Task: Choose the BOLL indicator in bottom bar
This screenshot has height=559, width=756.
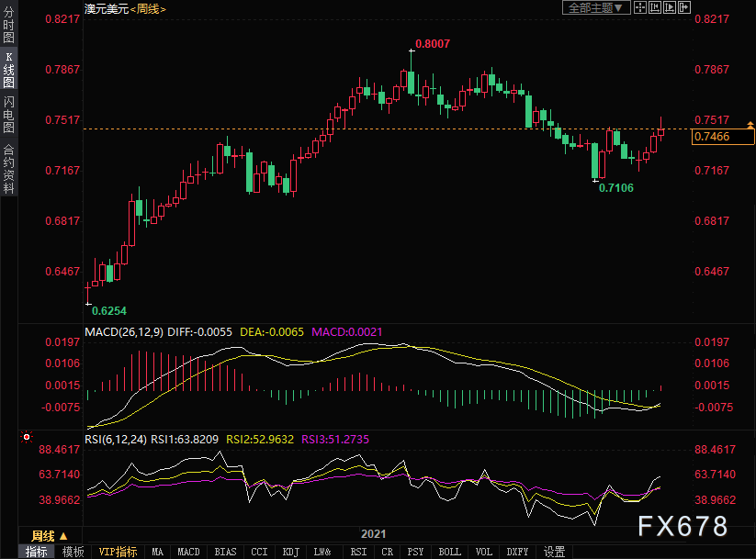Action: (x=449, y=552)
